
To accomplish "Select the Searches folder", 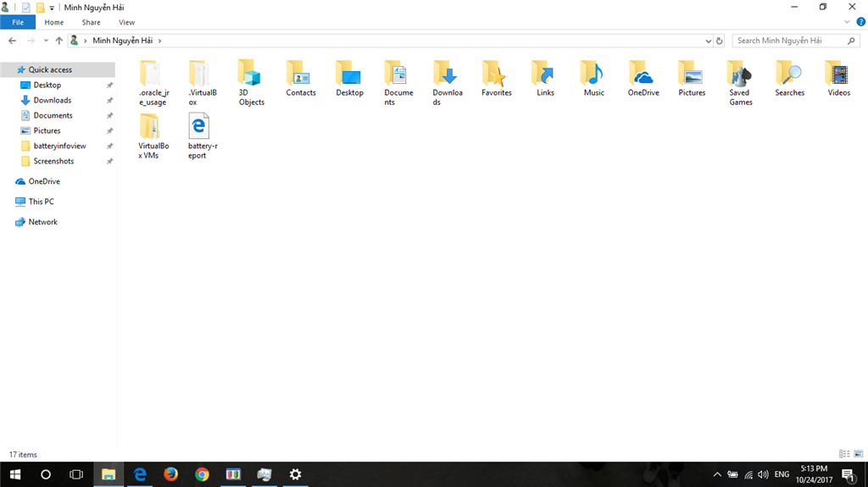I will click(789, 79).
